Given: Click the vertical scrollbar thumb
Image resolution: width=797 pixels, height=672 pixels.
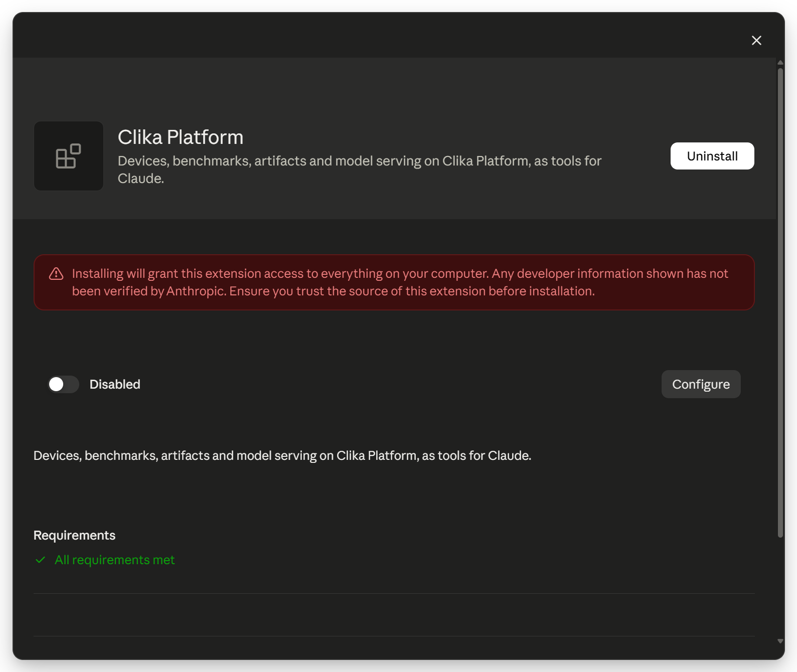Looking at the screenshot, I should pos(780,303).
